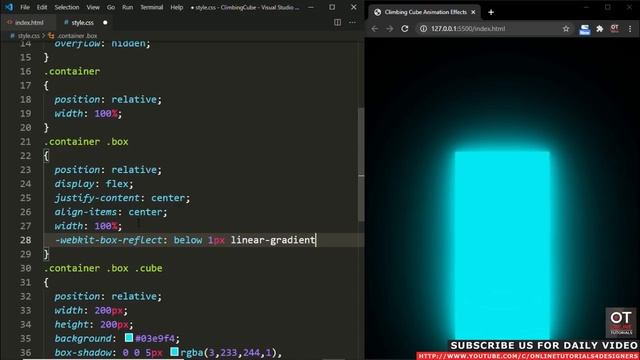Click the site info icon in address bar
Viewport: 640px width, 360px height.
tap(423, 29)
